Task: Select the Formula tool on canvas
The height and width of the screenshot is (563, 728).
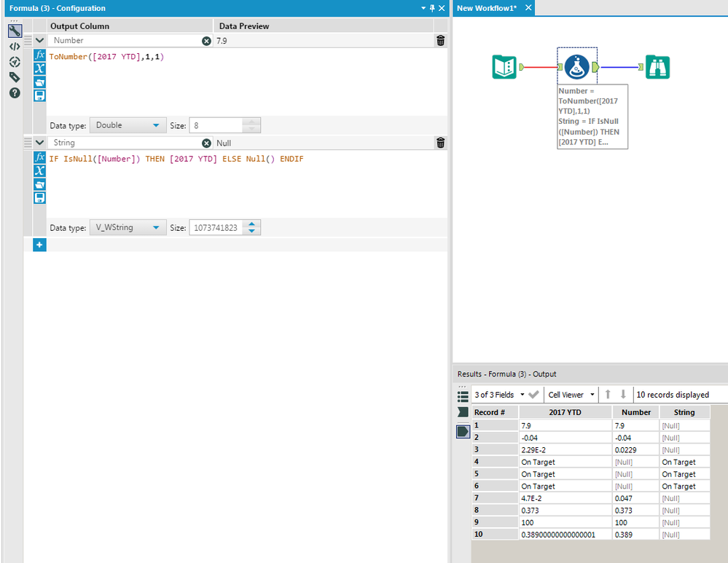Action: click(x=576, y=66)
